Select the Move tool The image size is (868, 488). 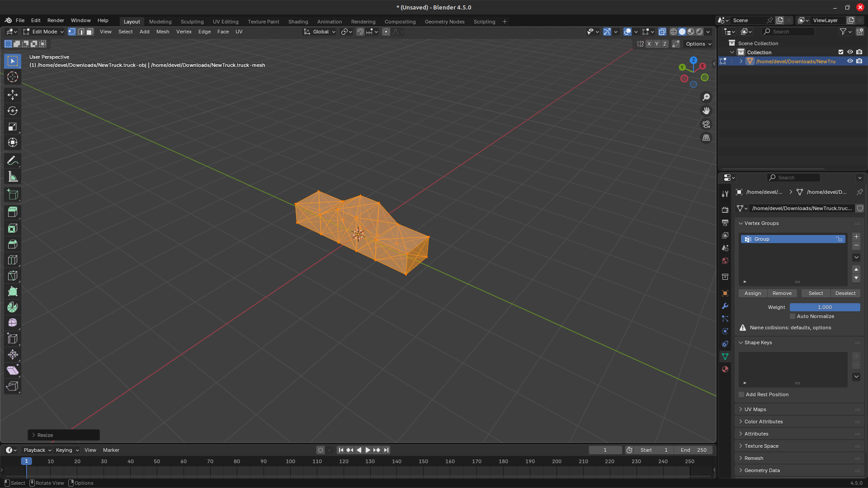click(x=13, y=94)
